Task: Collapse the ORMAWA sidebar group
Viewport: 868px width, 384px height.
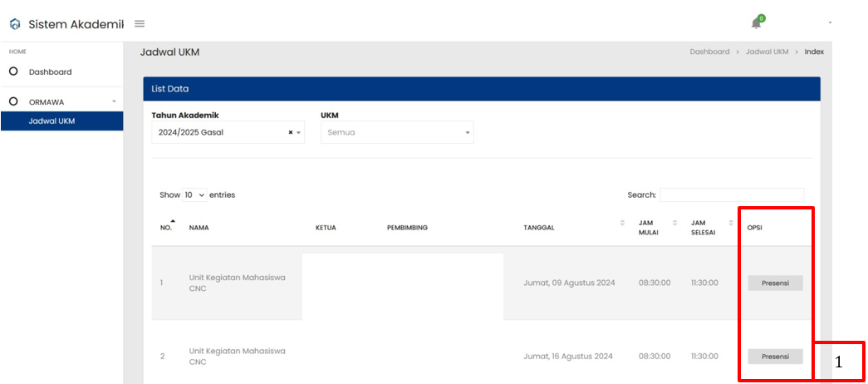Action: click(61, 102)
